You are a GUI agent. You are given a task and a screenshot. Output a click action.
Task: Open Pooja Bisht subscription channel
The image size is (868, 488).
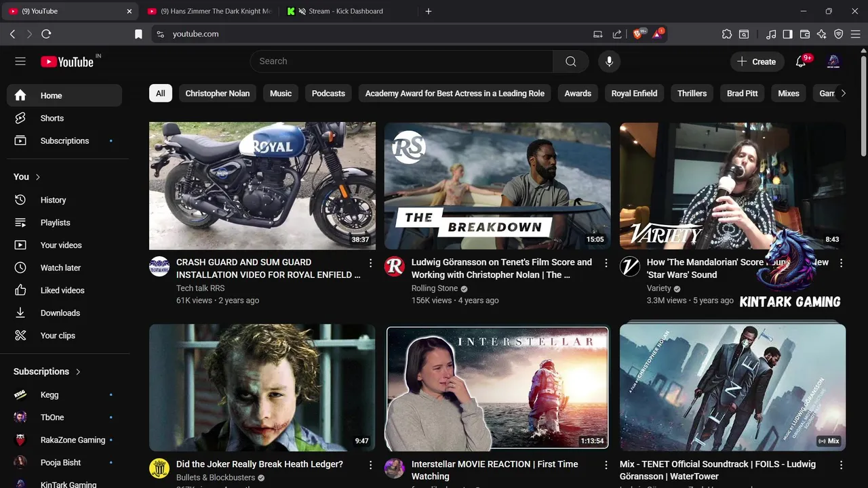[64, 462]
